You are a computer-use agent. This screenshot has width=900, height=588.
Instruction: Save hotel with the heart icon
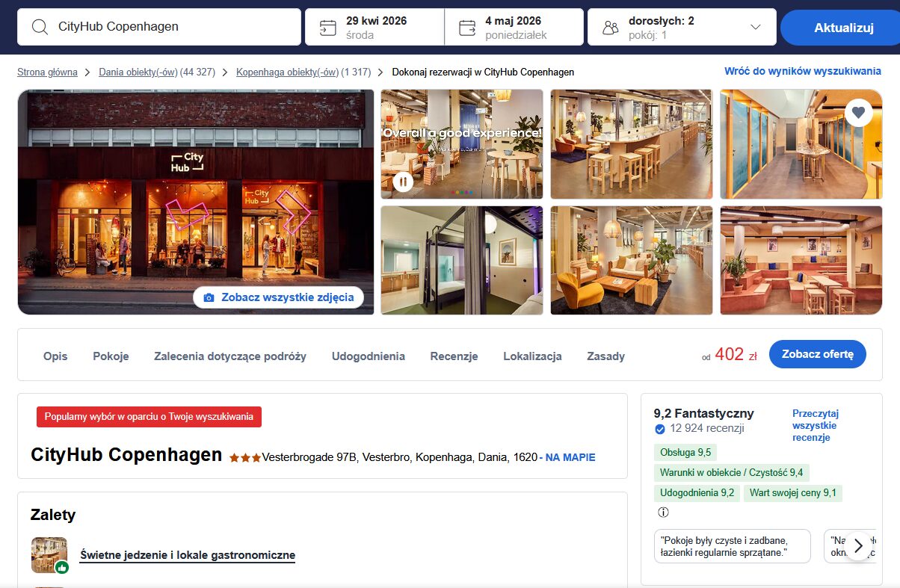(x=858, y=113)
